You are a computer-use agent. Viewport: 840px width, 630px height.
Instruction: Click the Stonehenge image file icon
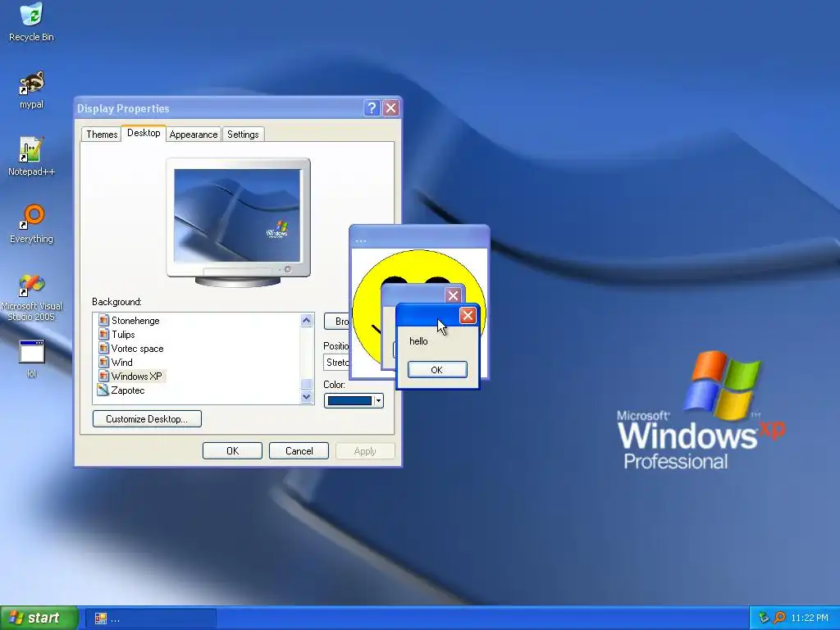[x=104, y=321]
